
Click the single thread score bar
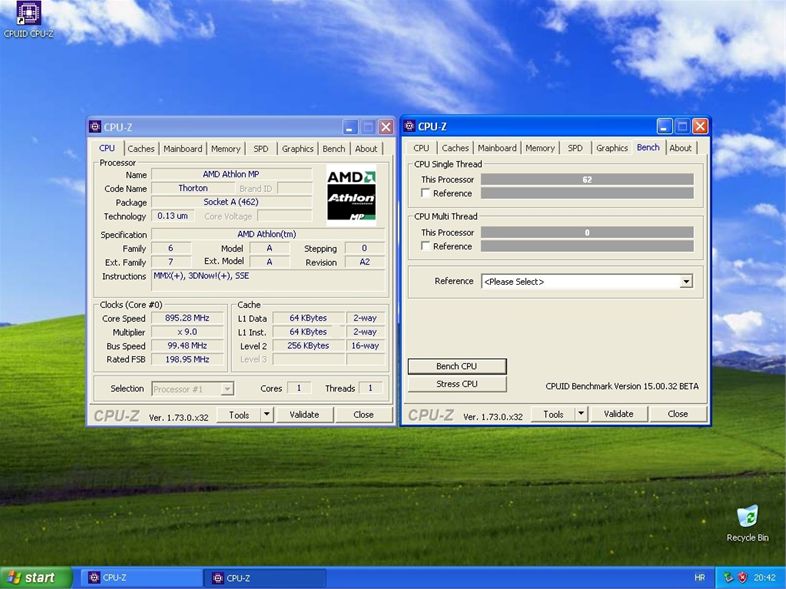pyautogui.click(x=587, y=179)
